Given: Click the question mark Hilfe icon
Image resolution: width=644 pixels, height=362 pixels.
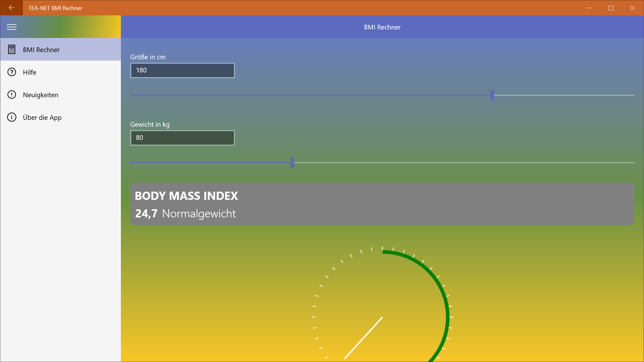Looking at the screenshot, I should tap(12, 72).
